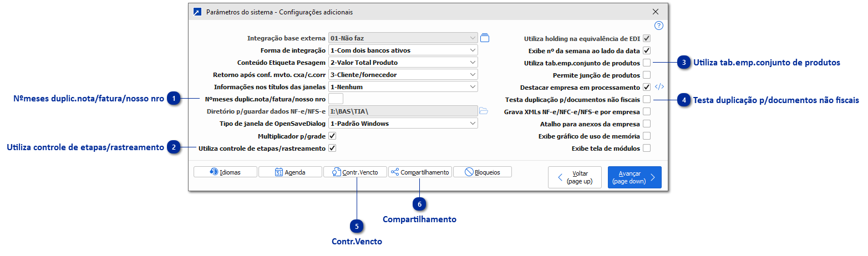Uncheck Multiplicador p/grade checkbox
The image size is (868, 256).
point(332,136)
